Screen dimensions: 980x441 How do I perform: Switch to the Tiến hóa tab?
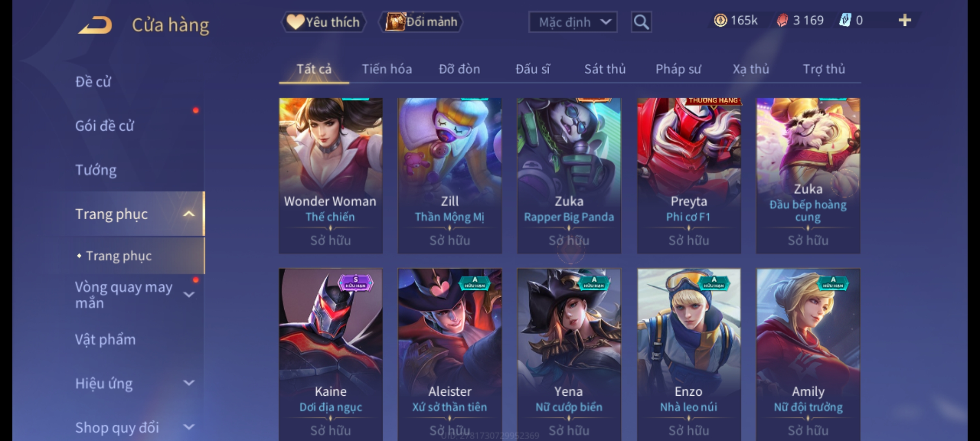387,69
